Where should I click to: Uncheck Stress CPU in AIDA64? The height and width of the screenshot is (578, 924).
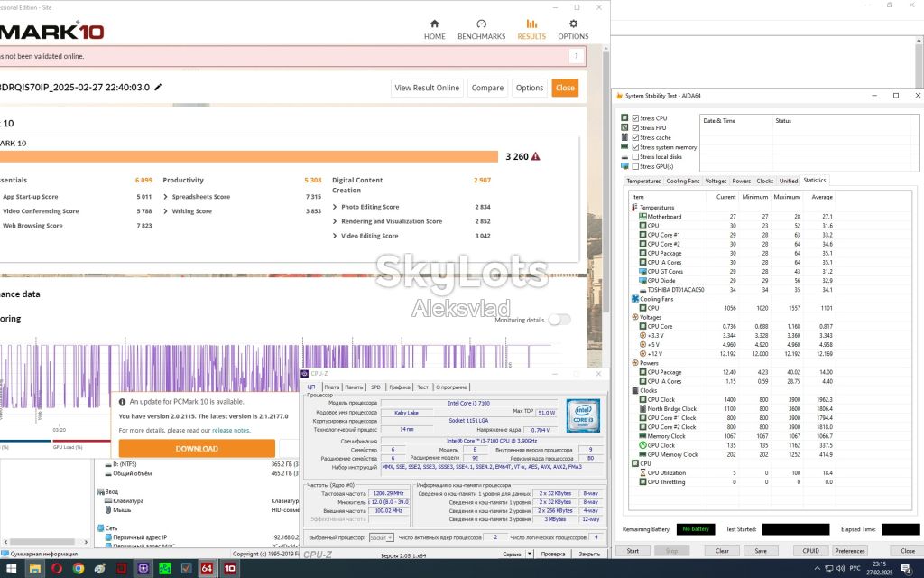635,118
